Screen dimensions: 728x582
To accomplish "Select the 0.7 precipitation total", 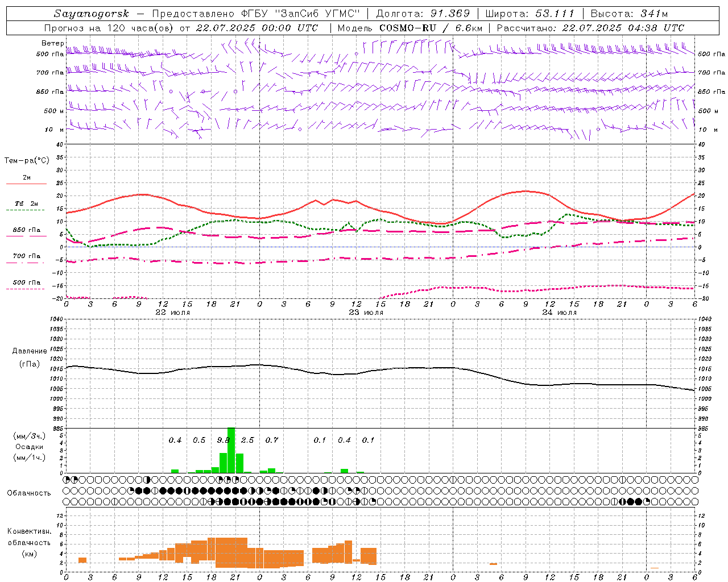I will (x=272, y=440).
